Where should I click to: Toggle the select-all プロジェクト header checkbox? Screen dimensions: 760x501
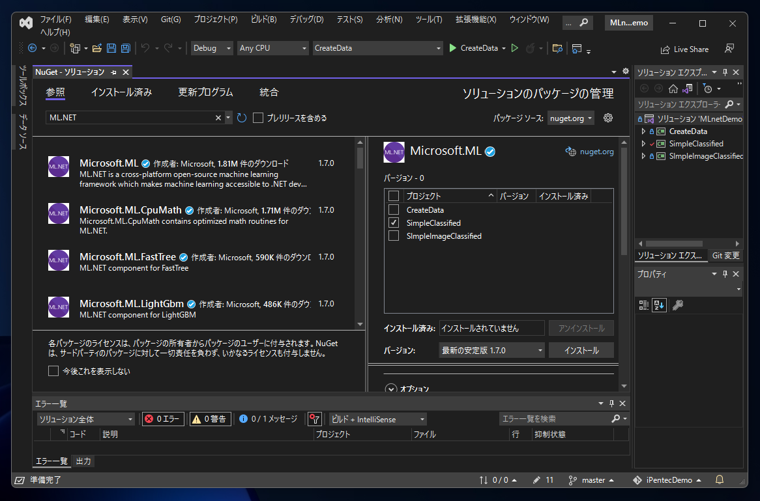(394, 196)
